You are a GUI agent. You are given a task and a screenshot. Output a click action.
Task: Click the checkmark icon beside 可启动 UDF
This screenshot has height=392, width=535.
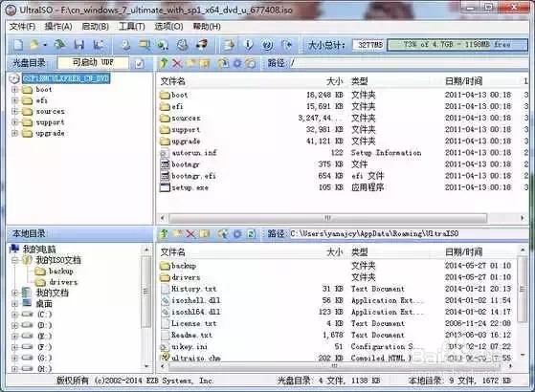point(139,63)
